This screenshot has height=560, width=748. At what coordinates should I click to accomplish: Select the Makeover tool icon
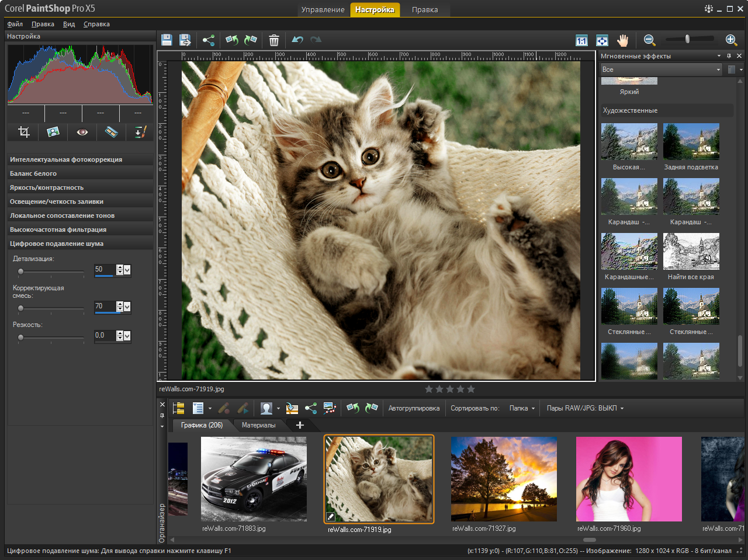(111, 132)
